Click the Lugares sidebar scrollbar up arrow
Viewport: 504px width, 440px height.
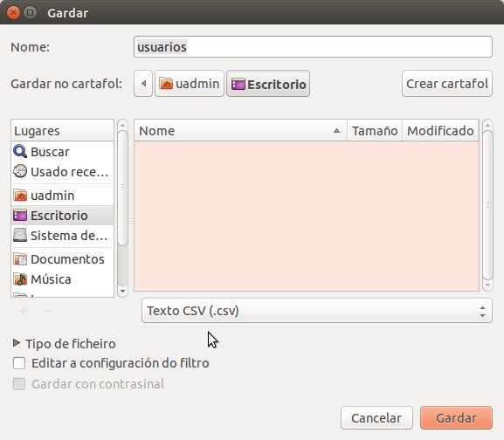point(122,125)
